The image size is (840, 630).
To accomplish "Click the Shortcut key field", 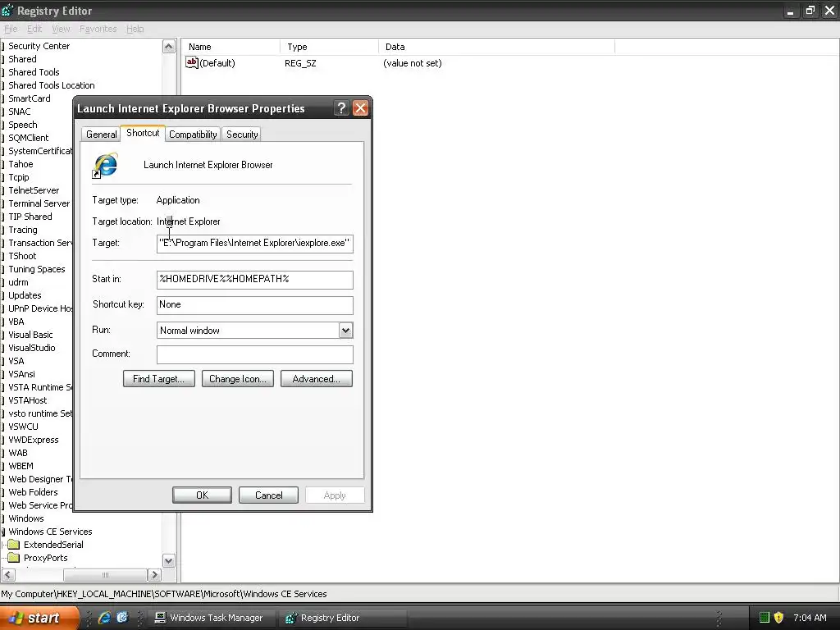I will pyautogui.click(x=254, y=305).
